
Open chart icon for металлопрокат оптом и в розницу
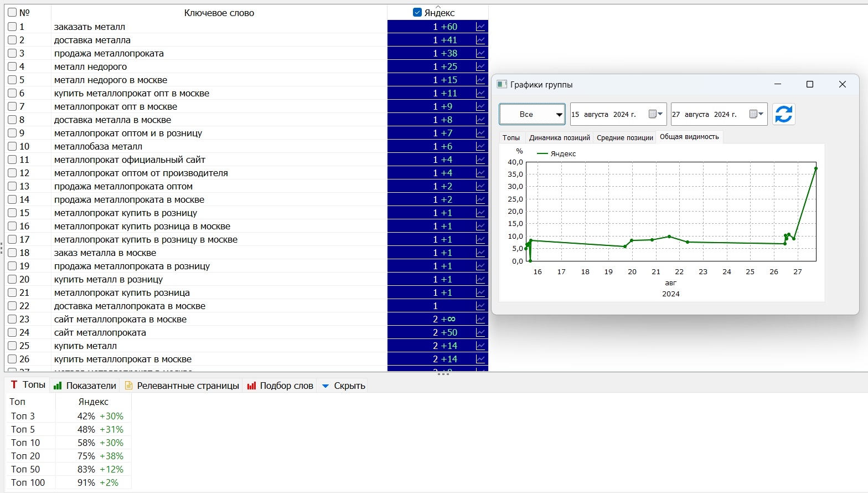tap(480, 133)
